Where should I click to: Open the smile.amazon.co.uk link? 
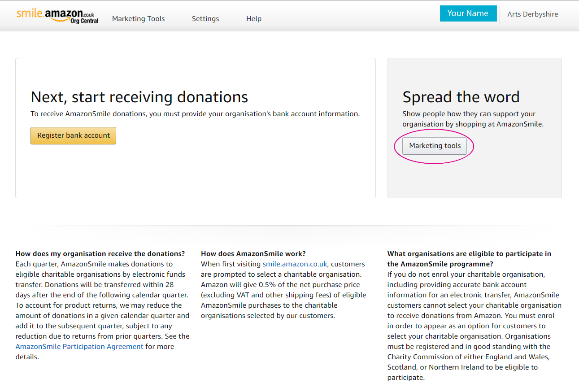click(x=295, y=264)
